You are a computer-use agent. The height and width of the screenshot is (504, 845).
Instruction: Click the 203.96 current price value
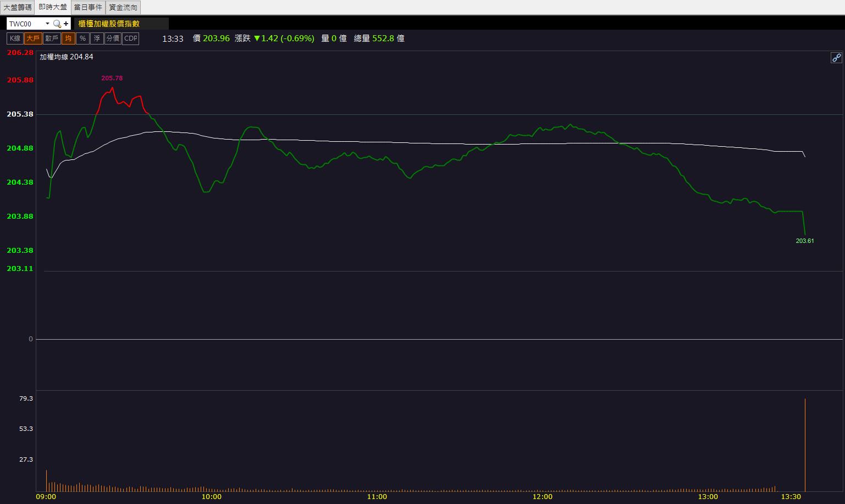pyautogui.click(x=216, y=38)
